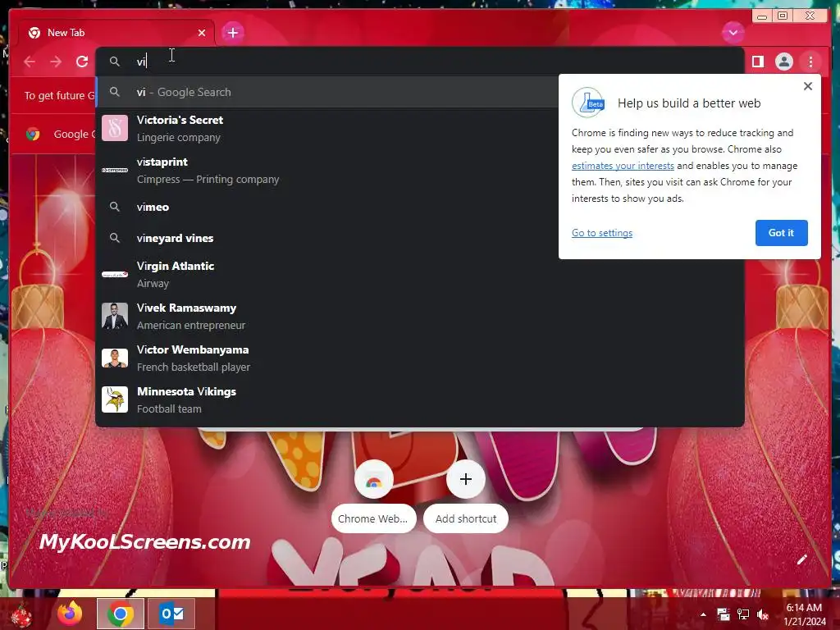Click the Victor Wembanyama photo thumbnail
This screenshot has width=840, height=630.
point(115,358)
